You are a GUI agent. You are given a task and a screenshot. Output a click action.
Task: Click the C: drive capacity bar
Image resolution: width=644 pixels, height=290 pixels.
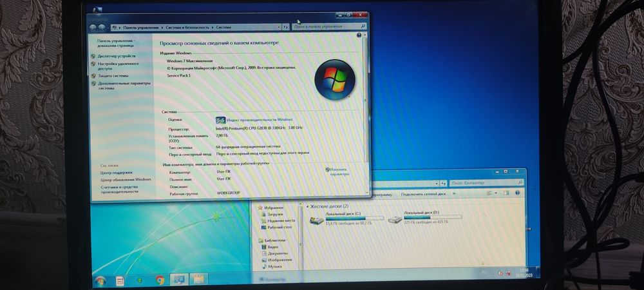(354, 218)
